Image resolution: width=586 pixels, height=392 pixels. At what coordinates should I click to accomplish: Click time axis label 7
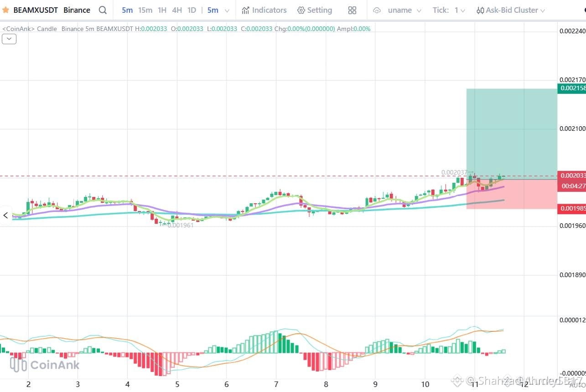[x=276, y=384]
